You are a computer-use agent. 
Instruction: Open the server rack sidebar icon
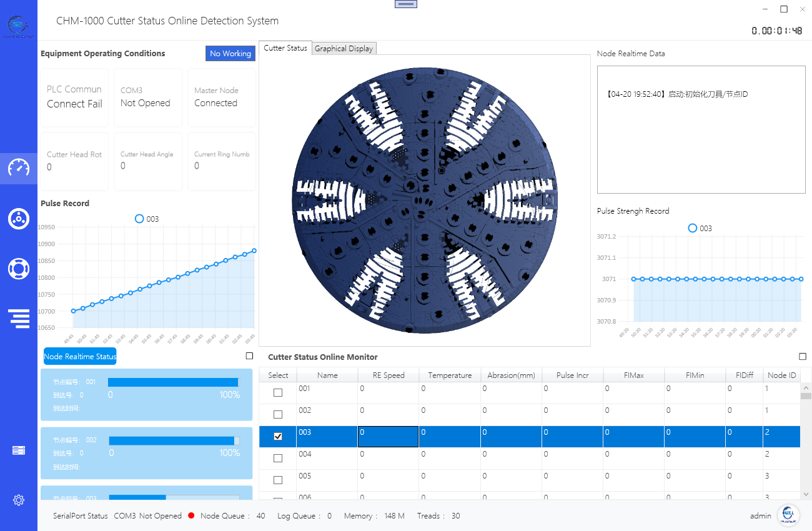click(x=19, y=450)
